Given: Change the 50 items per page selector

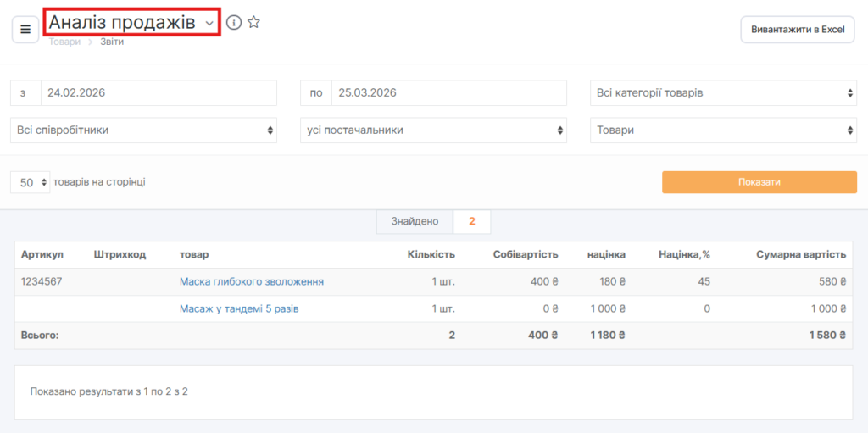Looking at the screenshot, I should [31, 182].
